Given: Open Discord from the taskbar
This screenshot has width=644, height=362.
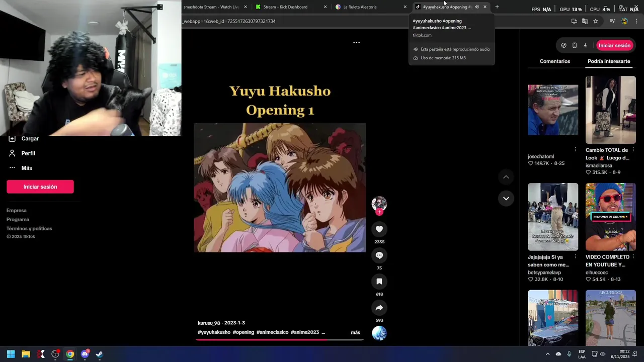Looking at the screenshot, I should coord(85,354).
